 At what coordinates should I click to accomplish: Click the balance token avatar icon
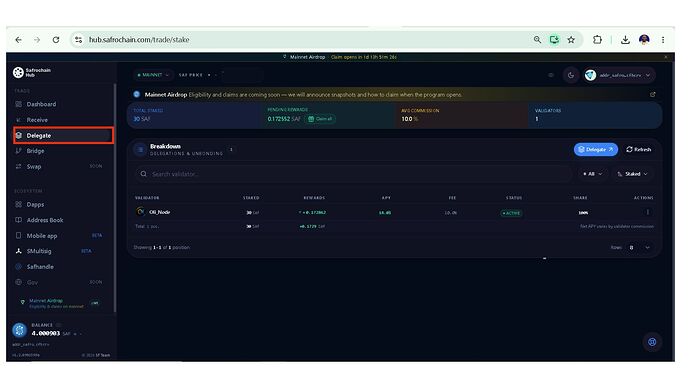pos(19,329)
